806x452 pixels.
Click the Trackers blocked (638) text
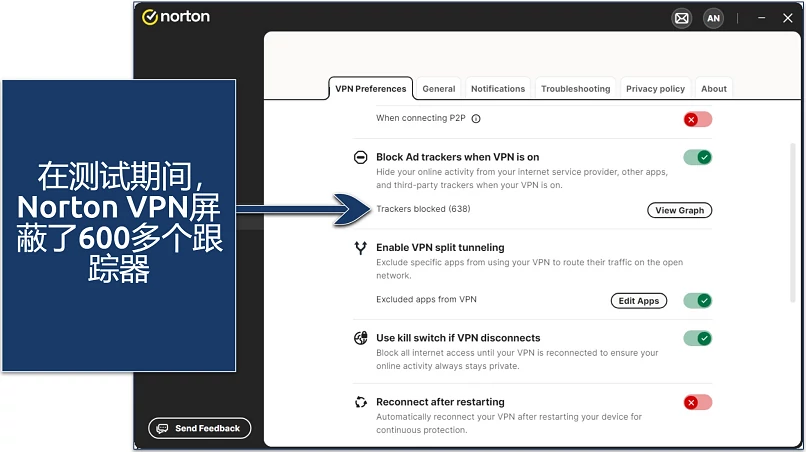[x=423, y=209]
